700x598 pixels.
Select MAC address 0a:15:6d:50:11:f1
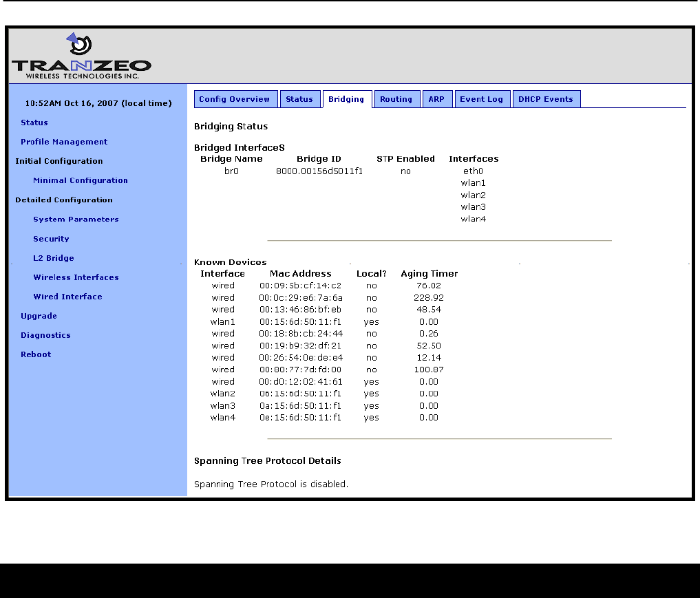point(301,405)
